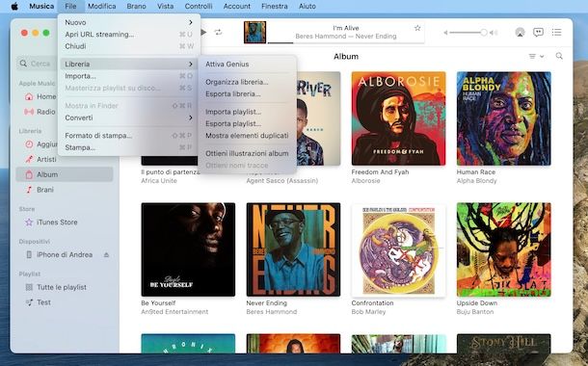The image size is (588, 366).
Task: Select Attiva Genius
Action: coord(247,65)
